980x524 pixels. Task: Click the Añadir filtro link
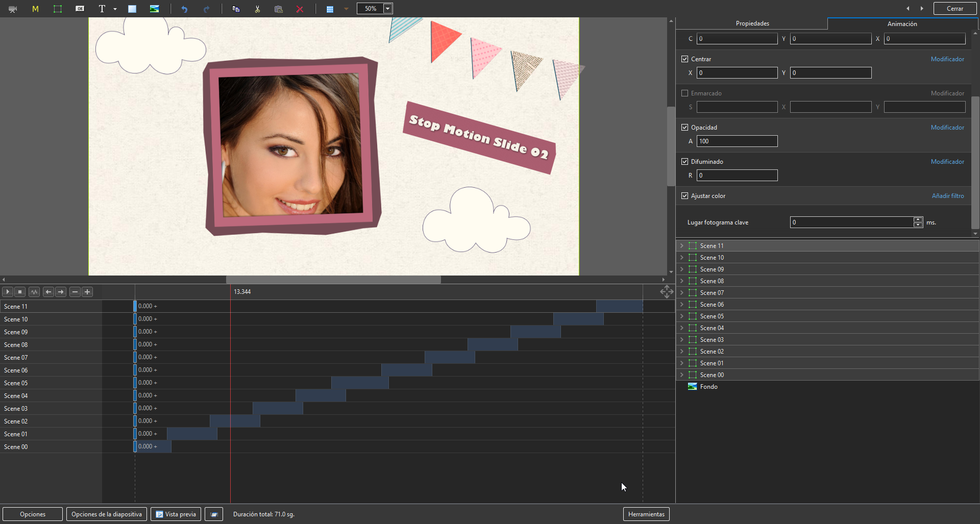coord(948,196)
